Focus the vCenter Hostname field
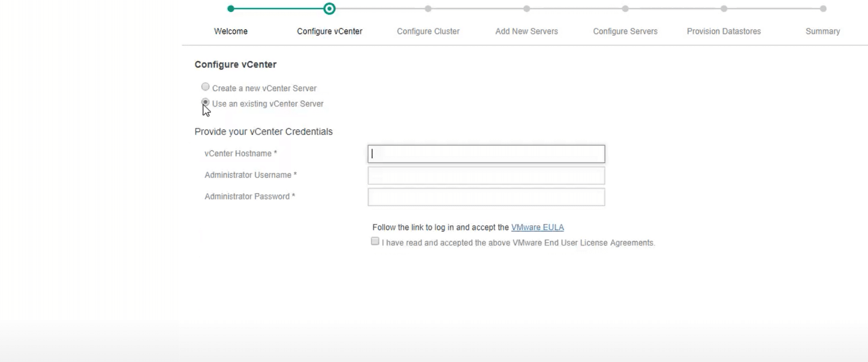Image resolution: width=868 pixels, height=362 pixels. point(486,154)
